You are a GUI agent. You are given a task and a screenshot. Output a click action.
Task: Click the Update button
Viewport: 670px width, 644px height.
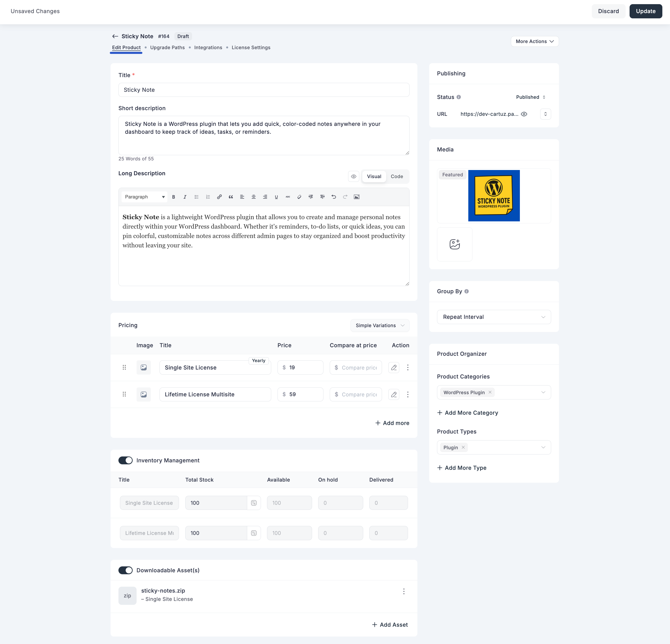(x=645, y=11)
